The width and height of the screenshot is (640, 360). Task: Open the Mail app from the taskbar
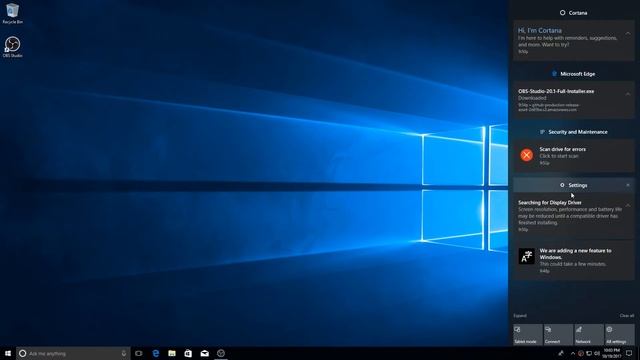[204, 353]
